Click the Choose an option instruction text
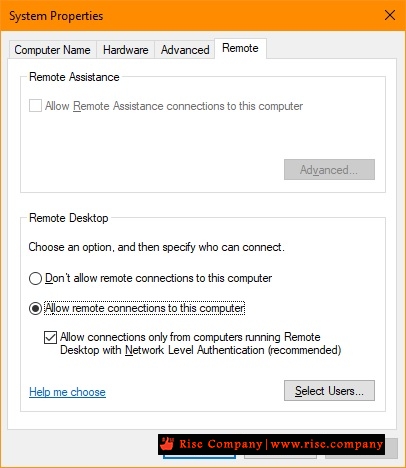This screenshot has height=468, width=406. coord(156,247)
